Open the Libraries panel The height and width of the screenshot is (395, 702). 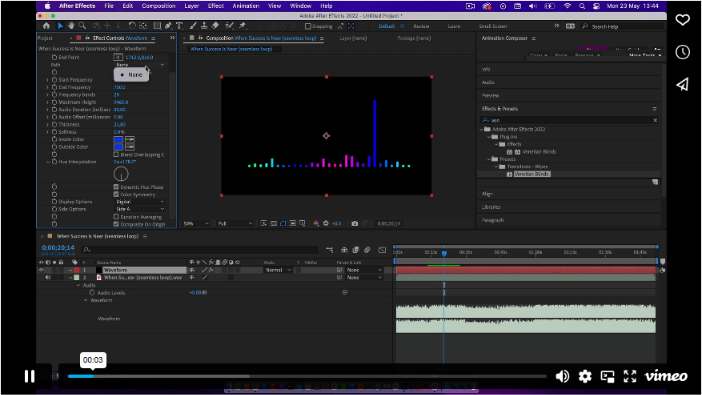491,207
